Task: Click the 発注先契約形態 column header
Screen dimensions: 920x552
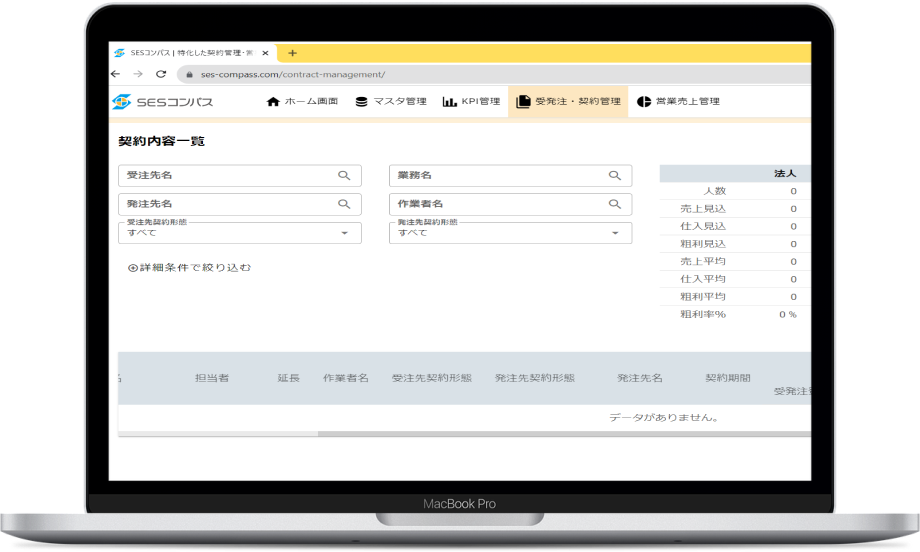Action: (x=535, y=378)
